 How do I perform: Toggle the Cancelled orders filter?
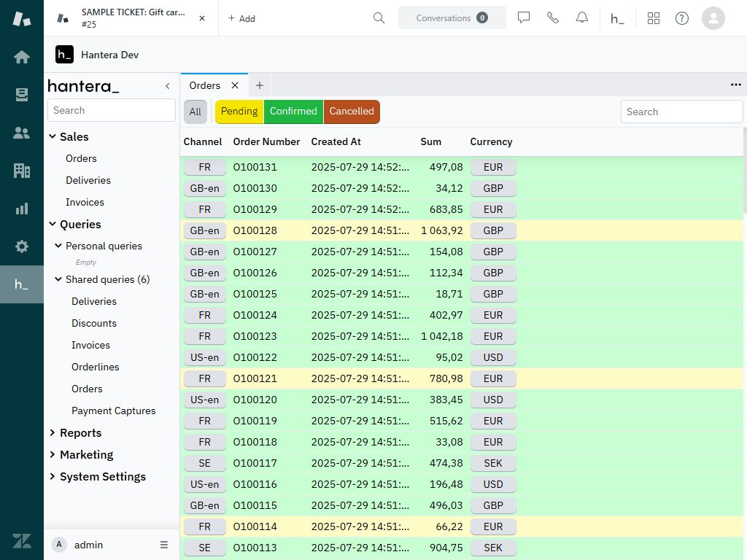click(x=351, y=112)
